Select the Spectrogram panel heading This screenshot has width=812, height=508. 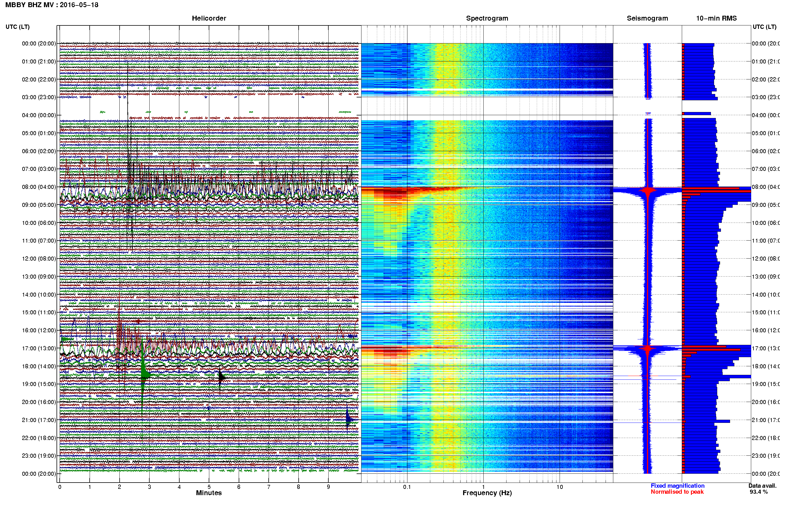point(487,19)
